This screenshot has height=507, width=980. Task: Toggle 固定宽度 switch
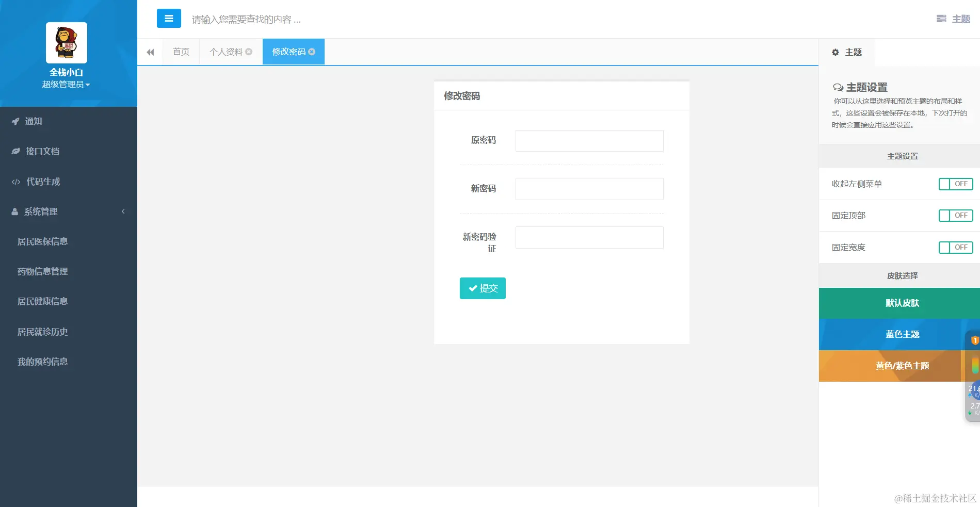956,248
